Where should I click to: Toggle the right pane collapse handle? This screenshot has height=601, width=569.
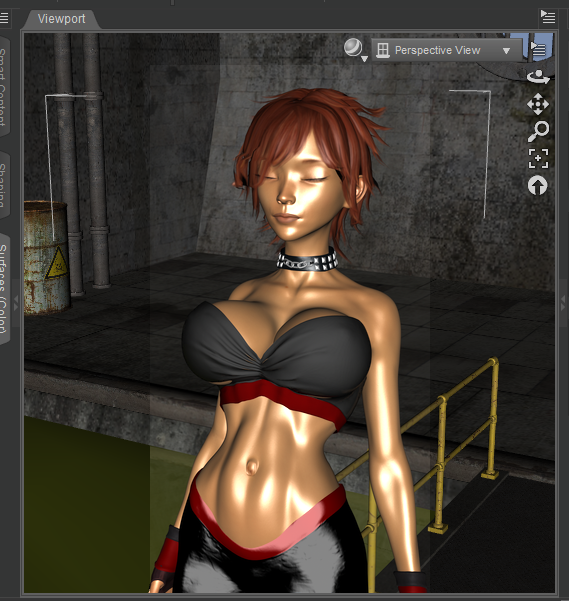pyautogui.click(x=563, y=303)
